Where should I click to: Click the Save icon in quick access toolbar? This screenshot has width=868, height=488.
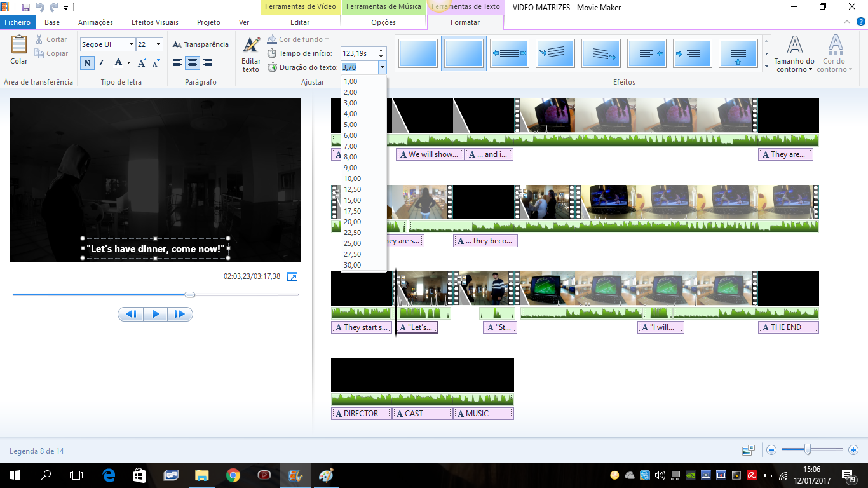pyautogui.click(x=25, y=8)
